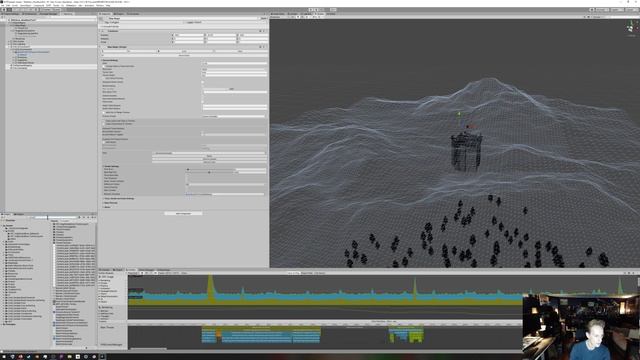
Task: Click the scene orientation gizmo in the Scene view
Action: (x=630, y=28)
